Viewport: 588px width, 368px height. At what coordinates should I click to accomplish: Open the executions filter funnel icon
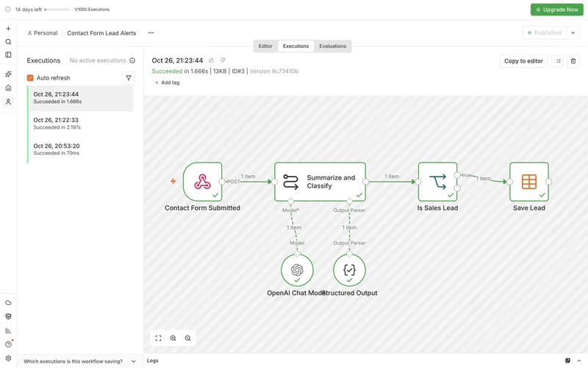point(129,78)
